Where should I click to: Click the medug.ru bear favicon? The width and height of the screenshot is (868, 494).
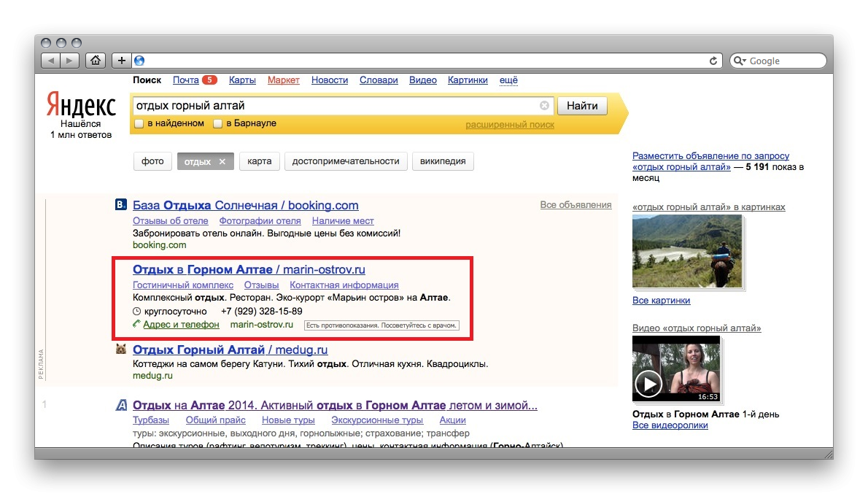[120, 349]
